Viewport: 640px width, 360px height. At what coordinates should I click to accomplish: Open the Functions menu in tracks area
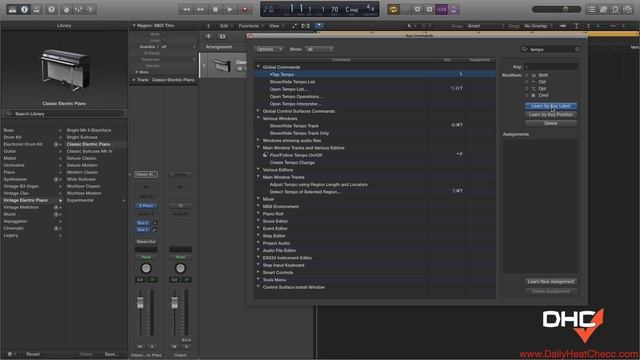[x=250, y=26]
